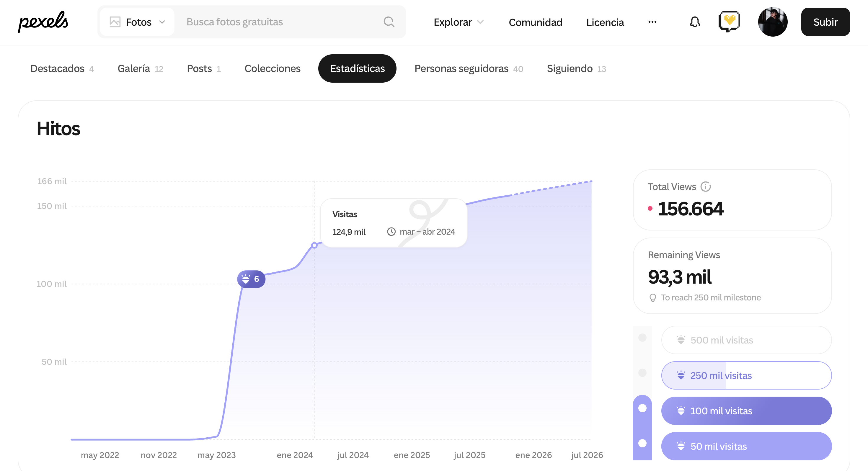The image size is (868, 471).
Task: Click the Total Views info icon
Action: click(x=706, y=187)
